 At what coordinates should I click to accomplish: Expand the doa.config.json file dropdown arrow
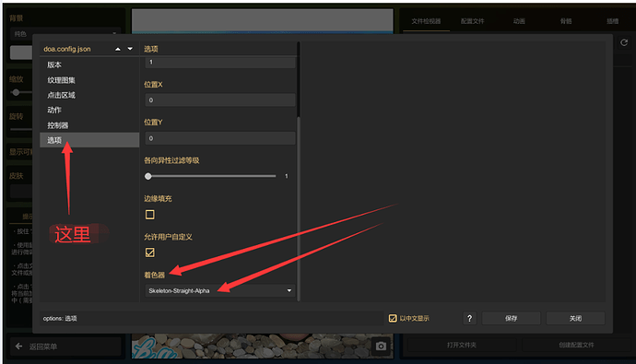point(130,49)
